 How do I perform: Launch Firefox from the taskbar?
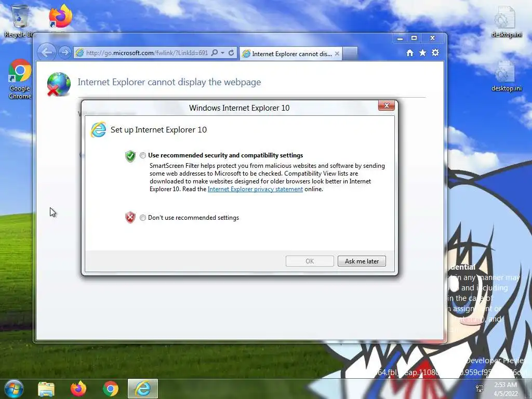point(78,389)
